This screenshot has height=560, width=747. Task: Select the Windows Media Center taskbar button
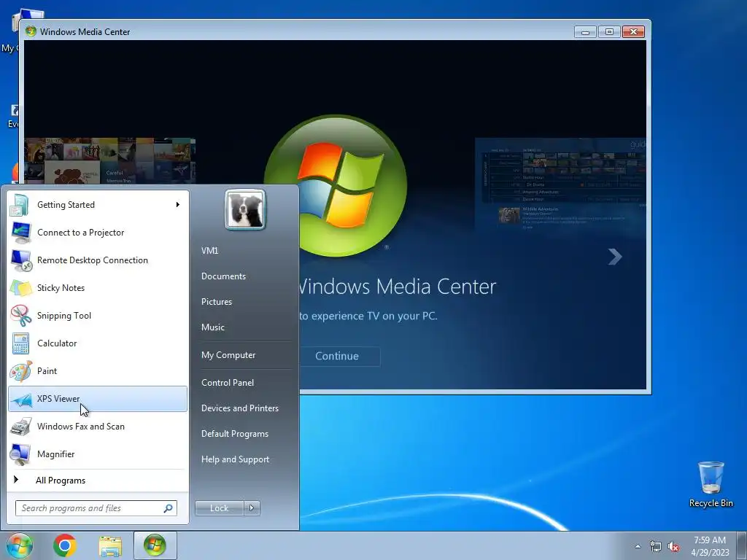click(x=155, y=545)
